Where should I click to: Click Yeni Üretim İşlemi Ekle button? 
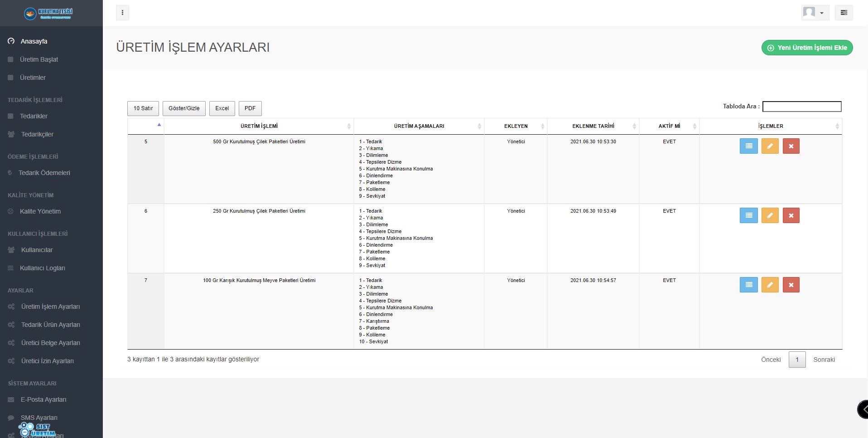pyautogui.click(x=807, y=48)
